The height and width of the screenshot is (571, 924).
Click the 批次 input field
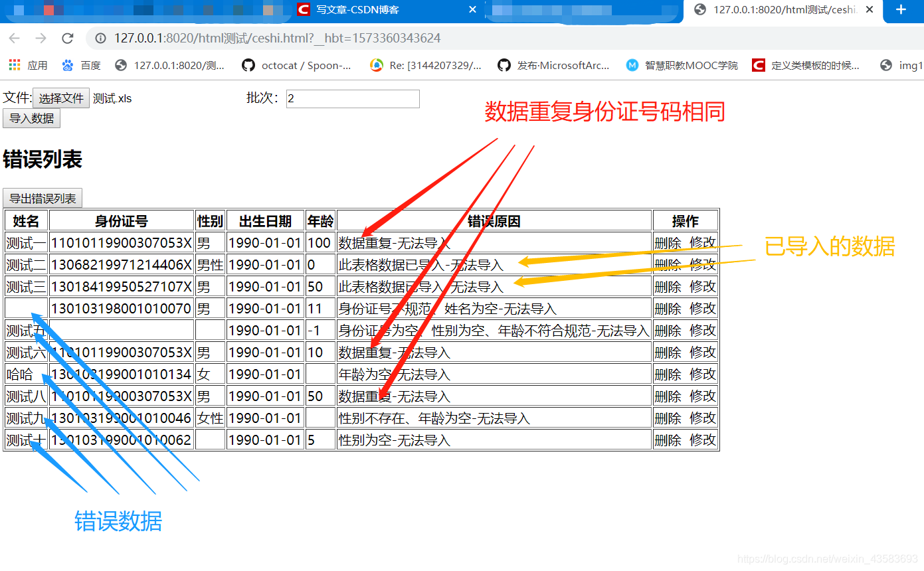pos(353,98)
